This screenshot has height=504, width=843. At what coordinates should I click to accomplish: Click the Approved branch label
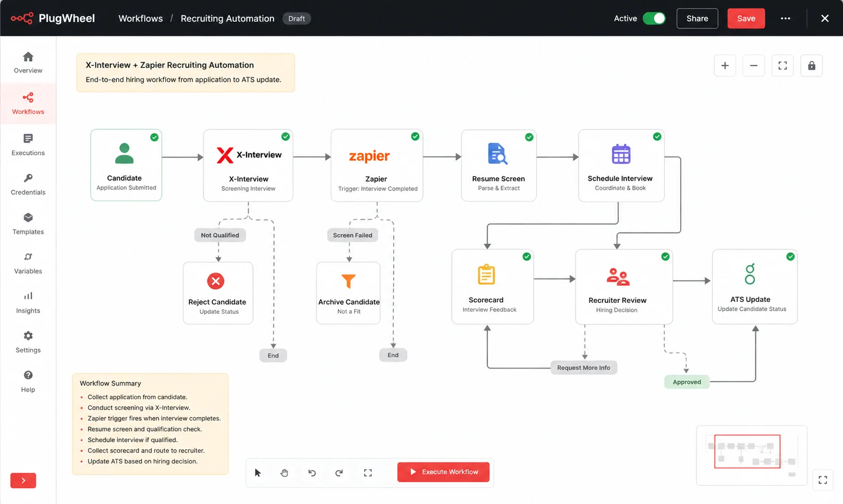[x=687, y=382]
